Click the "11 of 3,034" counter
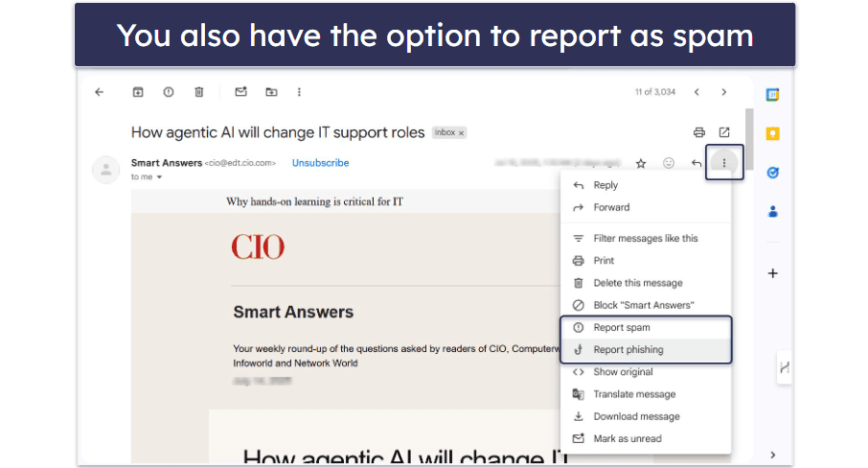The width and height of the screenshot is (868, 468). coord(655,92)
